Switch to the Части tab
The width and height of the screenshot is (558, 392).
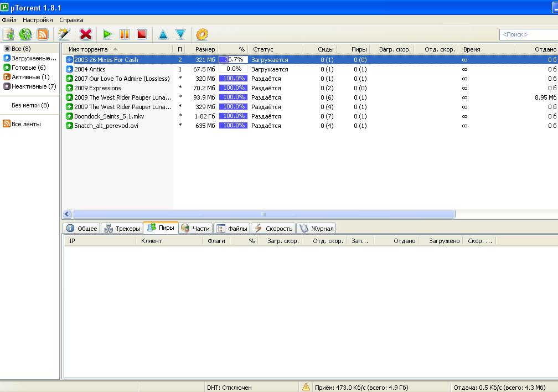tap(195, 228)
